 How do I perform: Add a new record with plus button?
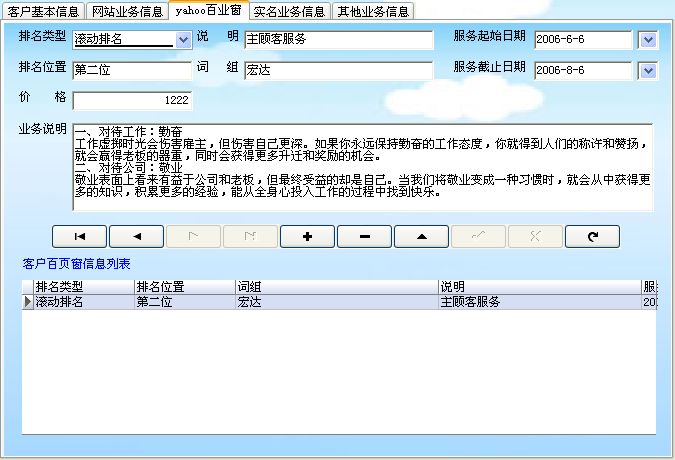click(x=307, y=236)
